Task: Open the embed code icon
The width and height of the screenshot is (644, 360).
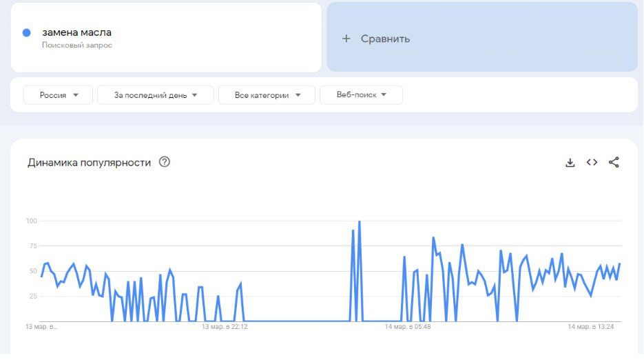Action: 592,163
